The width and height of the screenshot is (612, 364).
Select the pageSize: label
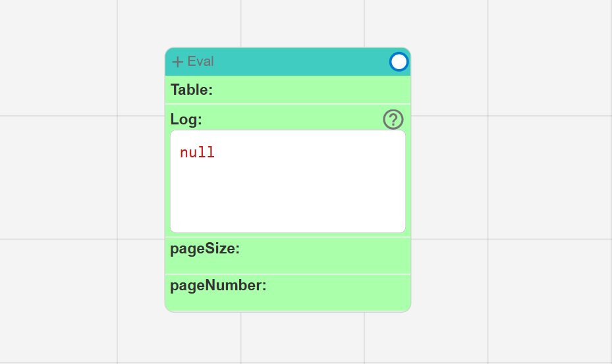[x=205, y=249]
